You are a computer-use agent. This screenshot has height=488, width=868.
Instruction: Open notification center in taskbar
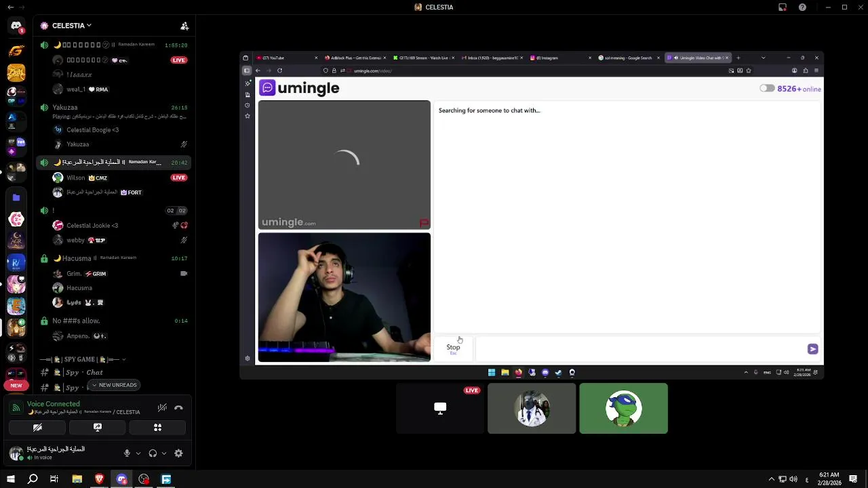pos(854,479)
